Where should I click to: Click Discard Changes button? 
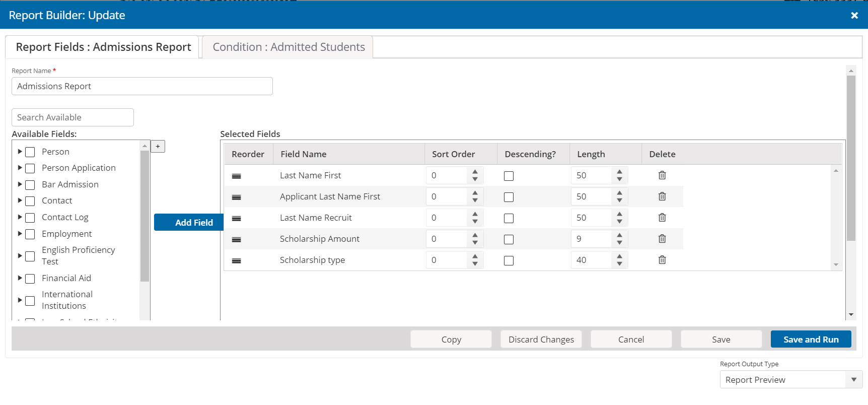coord(541,339)
